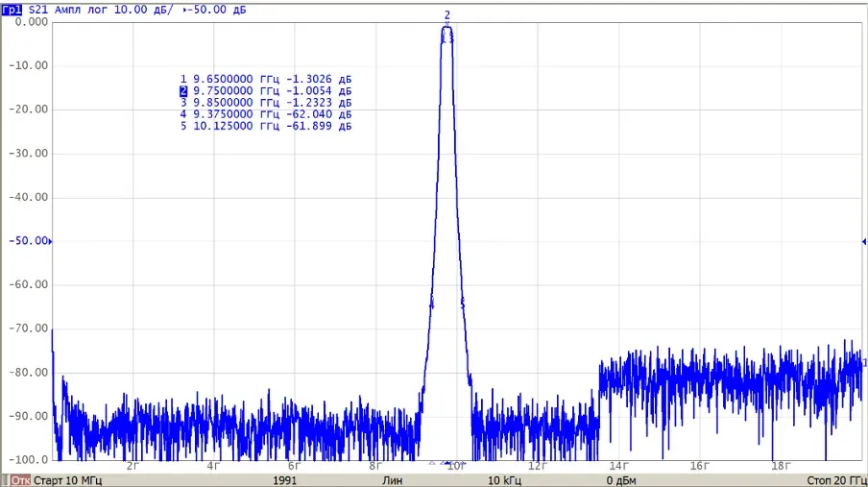The width and height of the screenshot is (868, 487).
Task: Select marker 5 on the trace's right slope
Action: (x=463, y=303)
